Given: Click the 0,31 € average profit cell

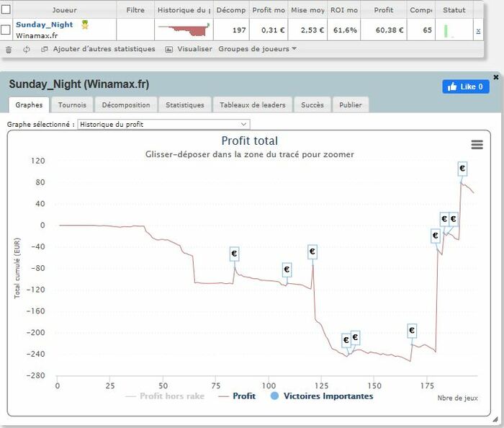Looking at the screenshot, I should pos(269,30).
